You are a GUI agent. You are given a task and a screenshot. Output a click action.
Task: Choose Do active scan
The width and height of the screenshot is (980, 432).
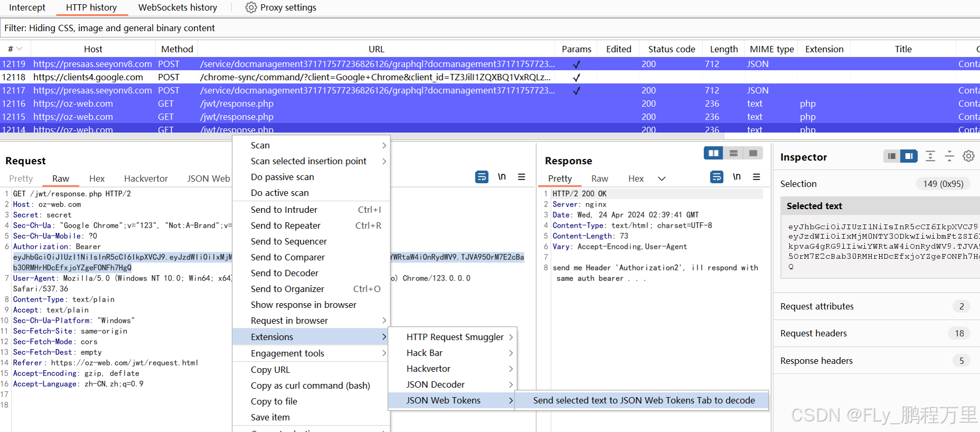[x=311, y=193]
